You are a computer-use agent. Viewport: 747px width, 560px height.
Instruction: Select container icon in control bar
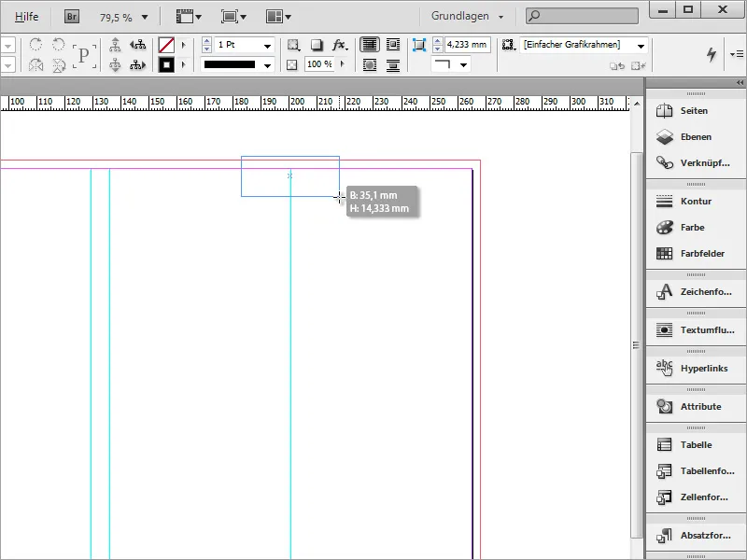tap(115, 45)
